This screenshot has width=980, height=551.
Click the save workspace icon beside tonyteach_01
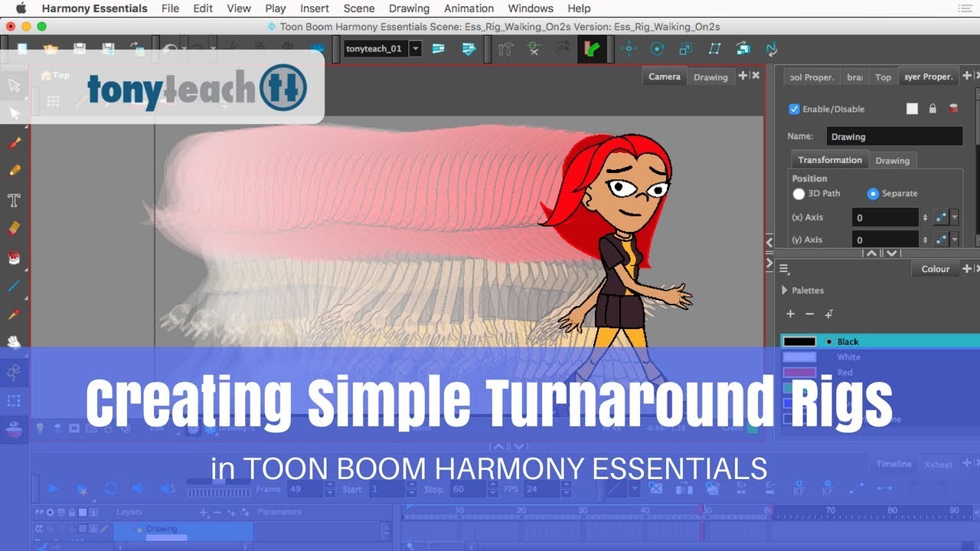pyautogui.click(x=439, y=49)
